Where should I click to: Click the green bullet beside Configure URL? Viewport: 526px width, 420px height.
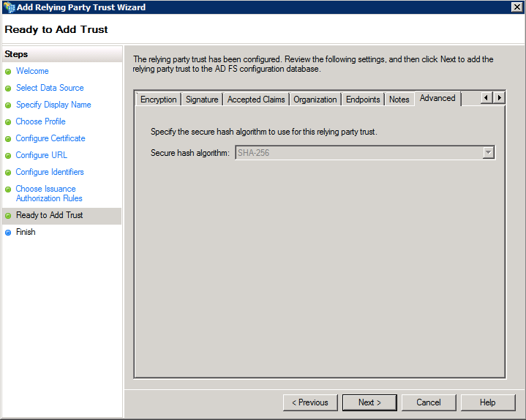click(8, 156)
